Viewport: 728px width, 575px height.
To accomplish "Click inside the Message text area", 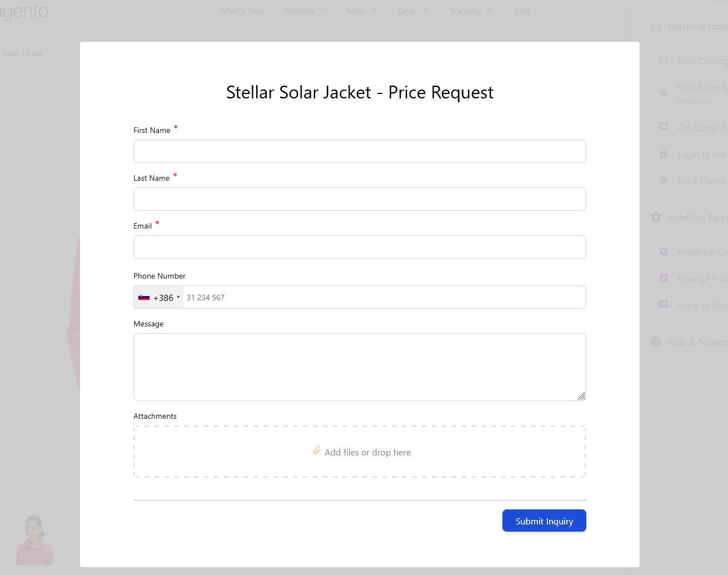I will 360,366.
